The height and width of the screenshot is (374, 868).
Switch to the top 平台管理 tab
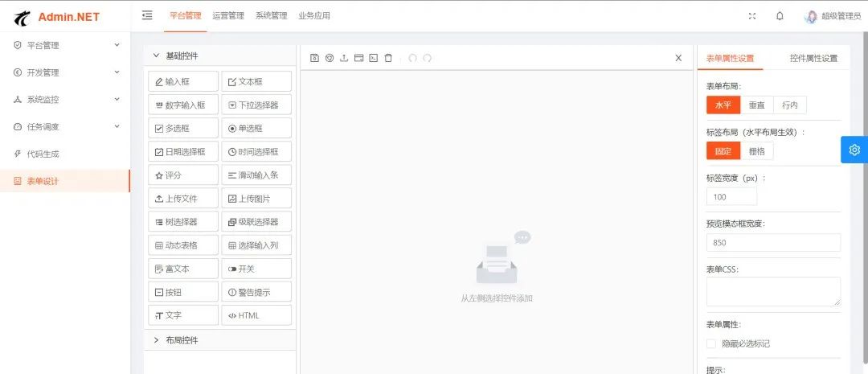coord(186,16)
